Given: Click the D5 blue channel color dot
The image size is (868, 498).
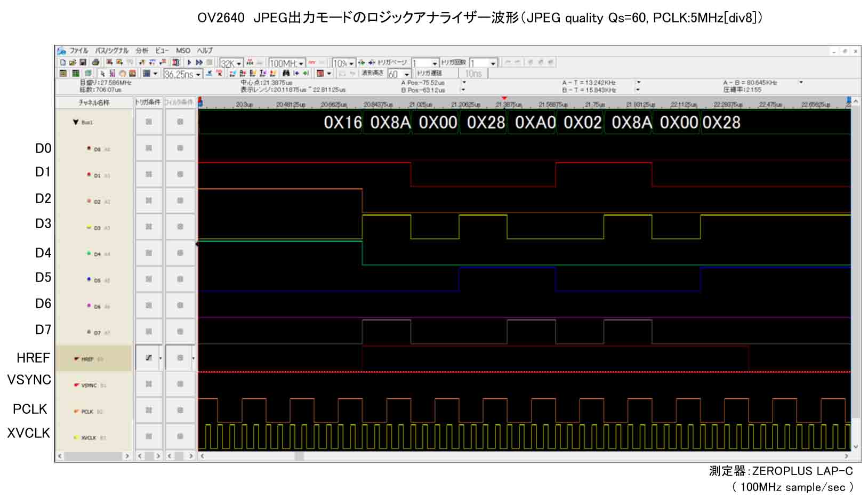Looking at the screenshot, I should point(89,279).
